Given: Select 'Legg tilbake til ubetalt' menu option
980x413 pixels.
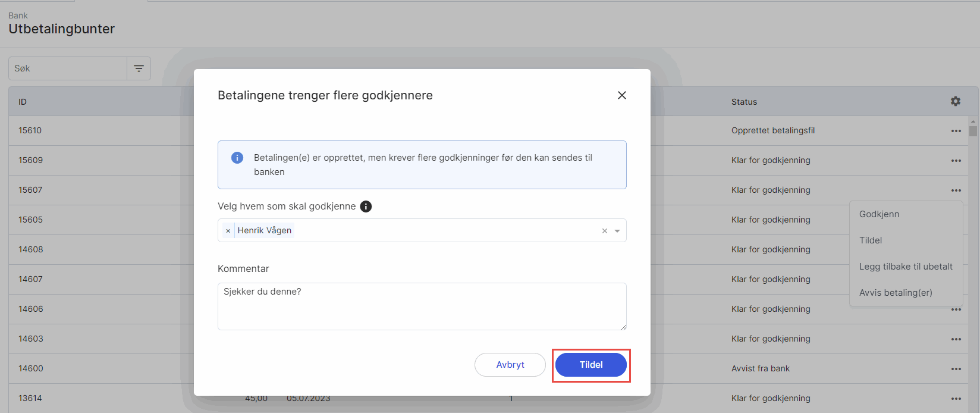Looking at the screenshot, I should click(x=906, y=267).
